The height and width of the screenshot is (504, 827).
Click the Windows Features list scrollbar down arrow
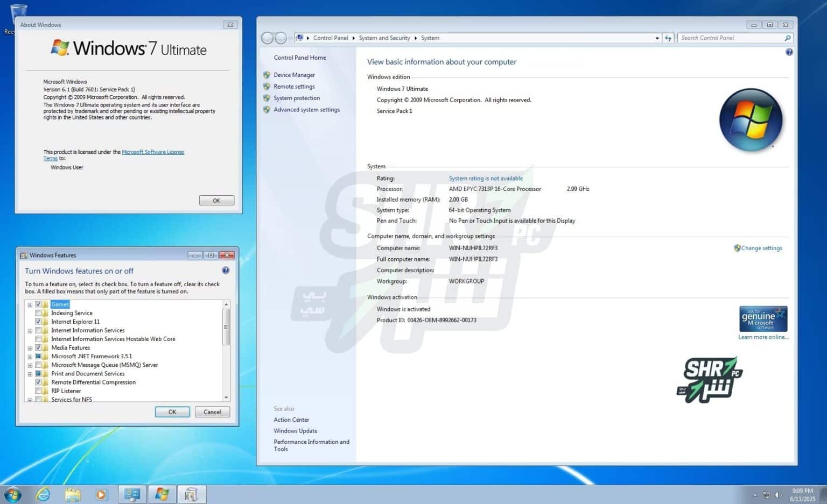click(226, 397)
